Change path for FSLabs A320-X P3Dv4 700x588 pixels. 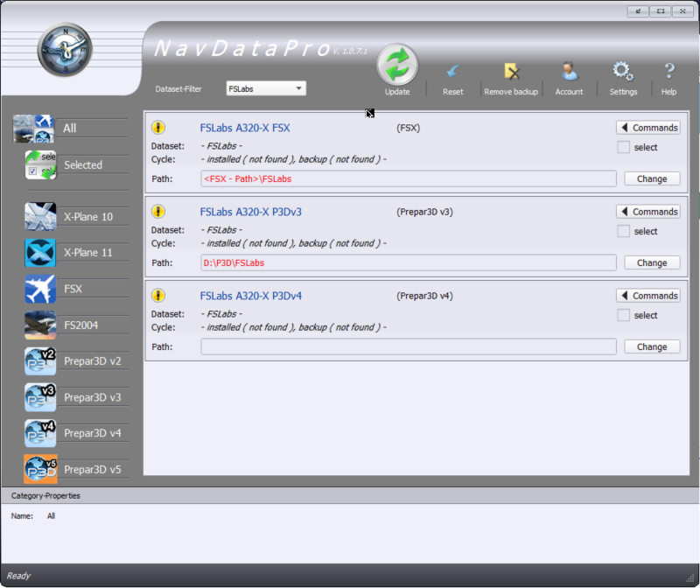pos(652,346)
